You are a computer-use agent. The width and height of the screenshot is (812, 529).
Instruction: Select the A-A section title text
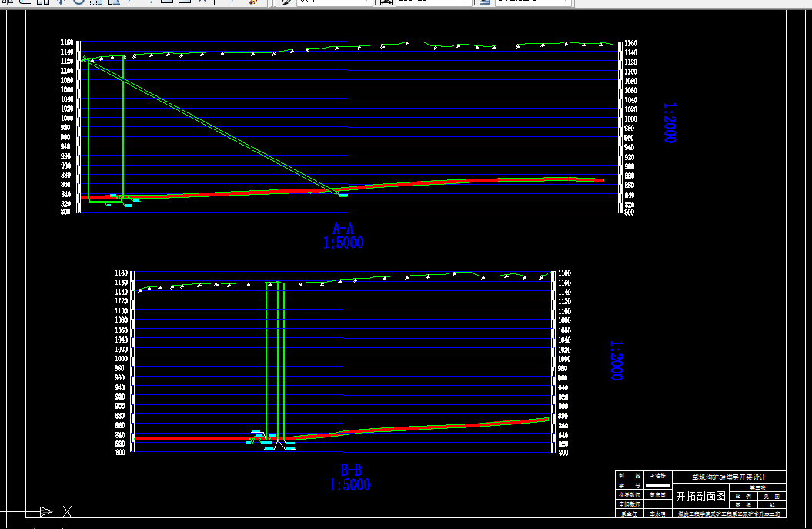(343, 228)
